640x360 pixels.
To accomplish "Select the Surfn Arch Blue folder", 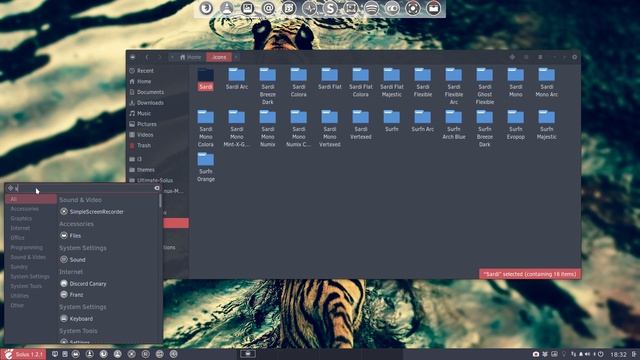I will click(454, 125).
